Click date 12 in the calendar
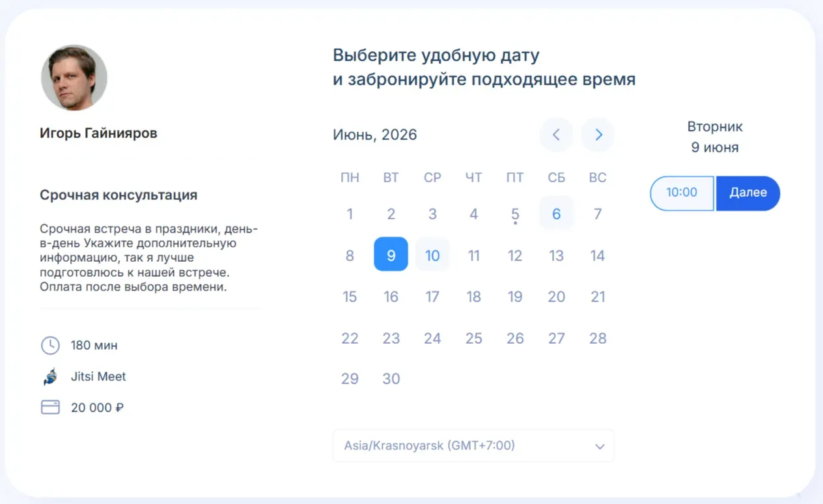 pos(515,255)
